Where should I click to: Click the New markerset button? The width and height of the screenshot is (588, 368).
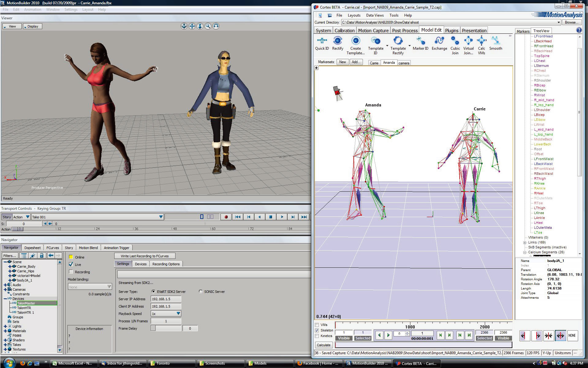click(342, 62)
